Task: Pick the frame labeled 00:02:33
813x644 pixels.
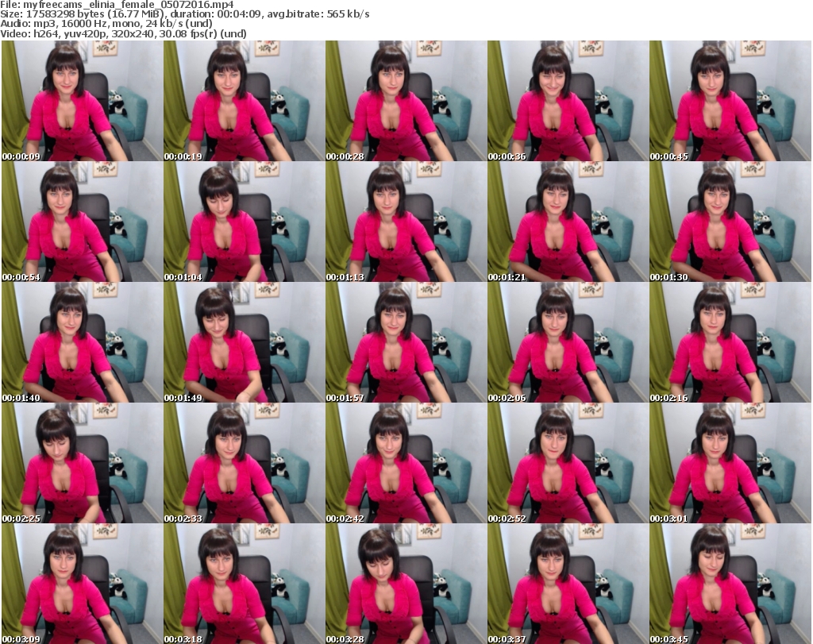Action: coord(245,463)
